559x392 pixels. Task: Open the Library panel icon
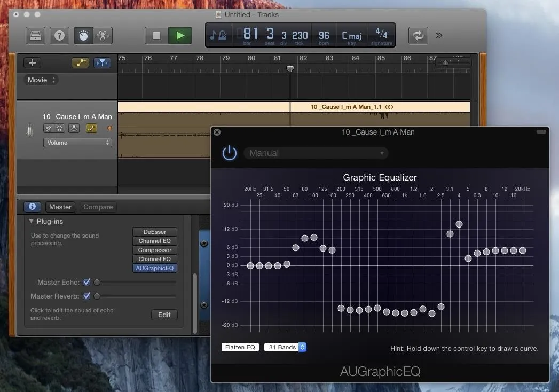click(35, 35)
